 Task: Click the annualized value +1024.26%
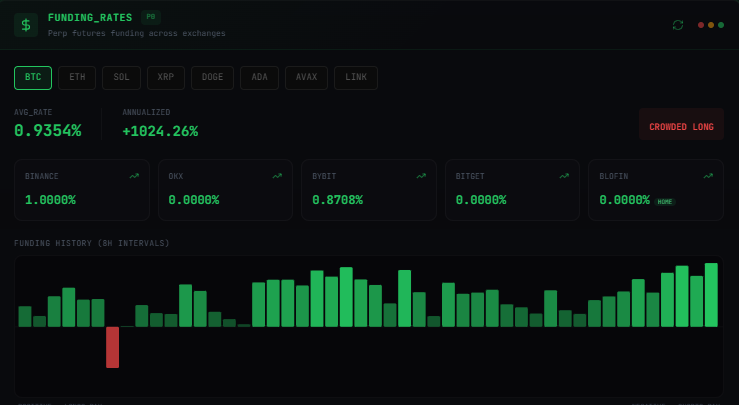(x=160, y=131)
